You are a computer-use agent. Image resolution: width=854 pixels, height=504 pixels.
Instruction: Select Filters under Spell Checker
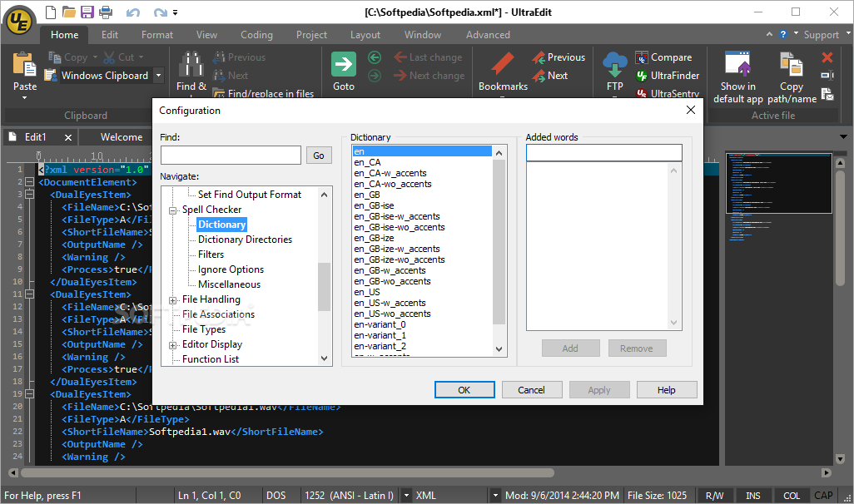click(211, 254)
